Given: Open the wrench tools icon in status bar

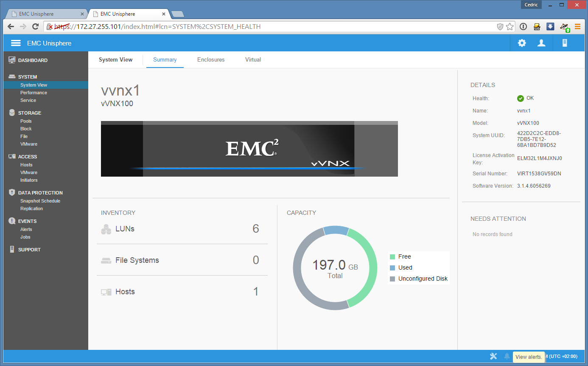Looking at the screenshot, I should [x=493, y=356].
